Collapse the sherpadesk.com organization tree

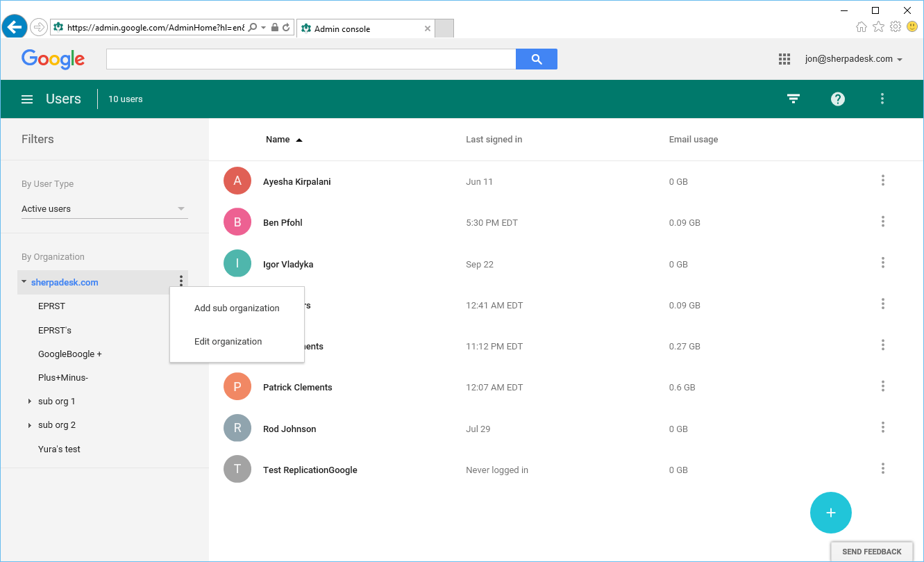(x=24, y=282)
